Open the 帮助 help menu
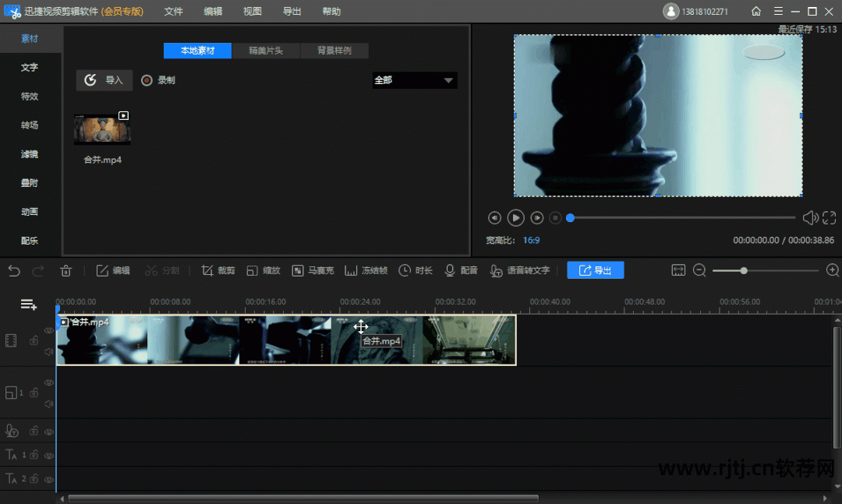 [x=331, y=11]
